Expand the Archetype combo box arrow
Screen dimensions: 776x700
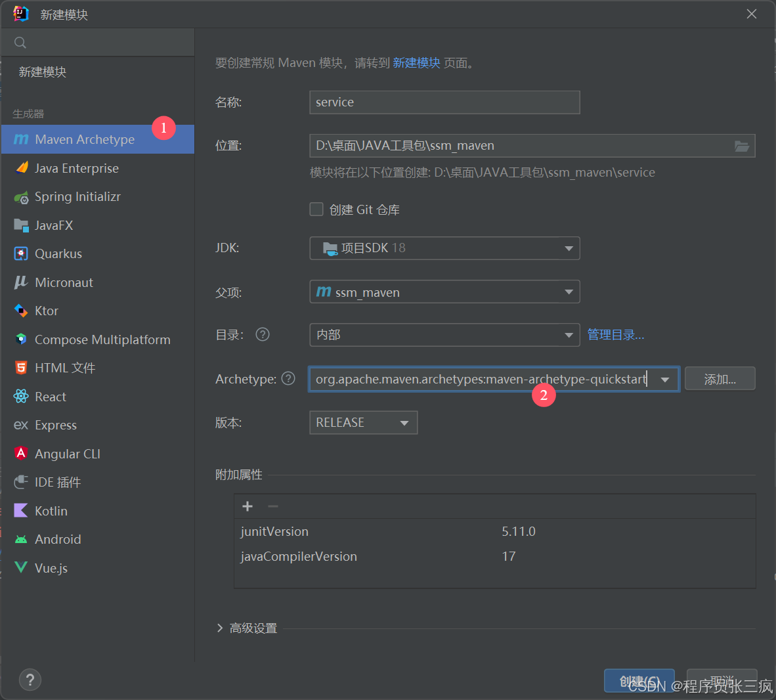[665, 380]
